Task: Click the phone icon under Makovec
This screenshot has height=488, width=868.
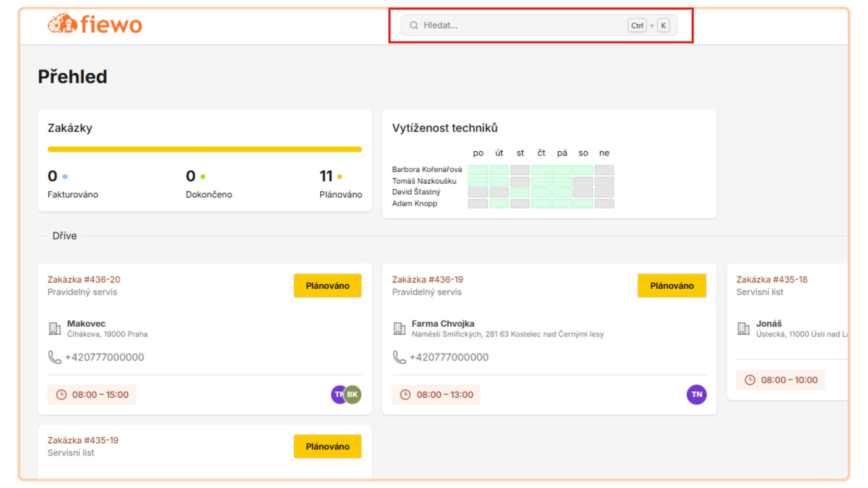Action: pyautogui.click(x=55, y=357)
